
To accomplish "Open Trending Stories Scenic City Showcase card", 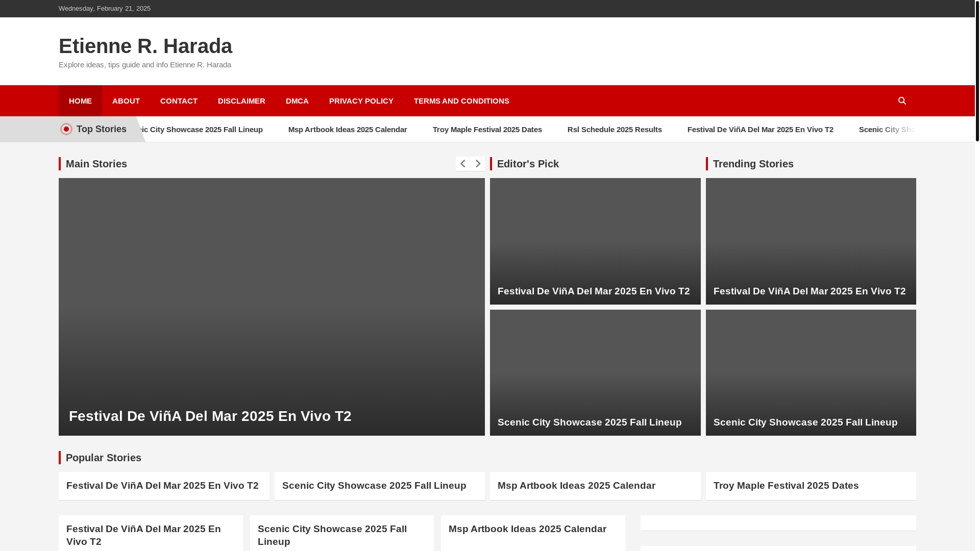I will pyautogui.click(x=811, y=372).
